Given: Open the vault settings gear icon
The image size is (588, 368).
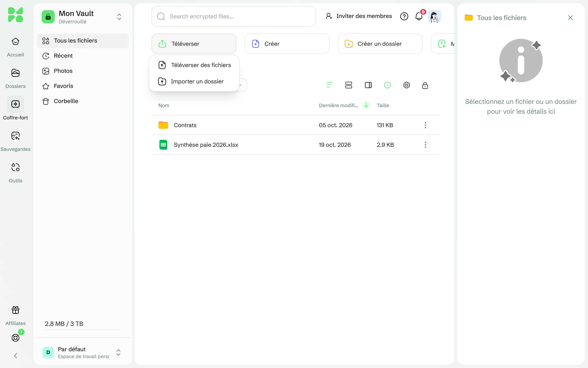Looking at the screenshot, I should pos(406,85).
